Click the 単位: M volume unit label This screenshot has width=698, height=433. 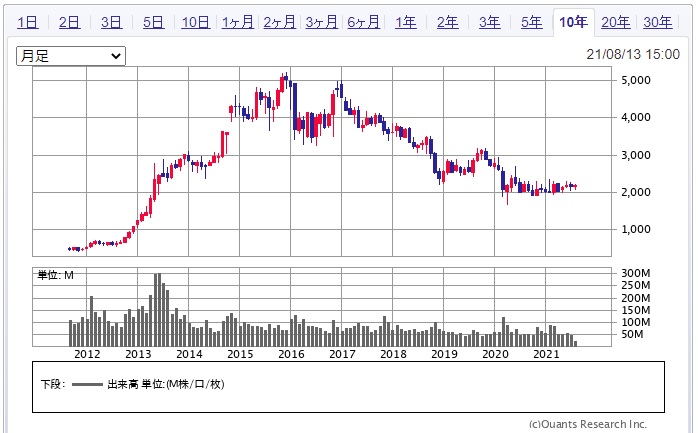click(x=56, y=275)
